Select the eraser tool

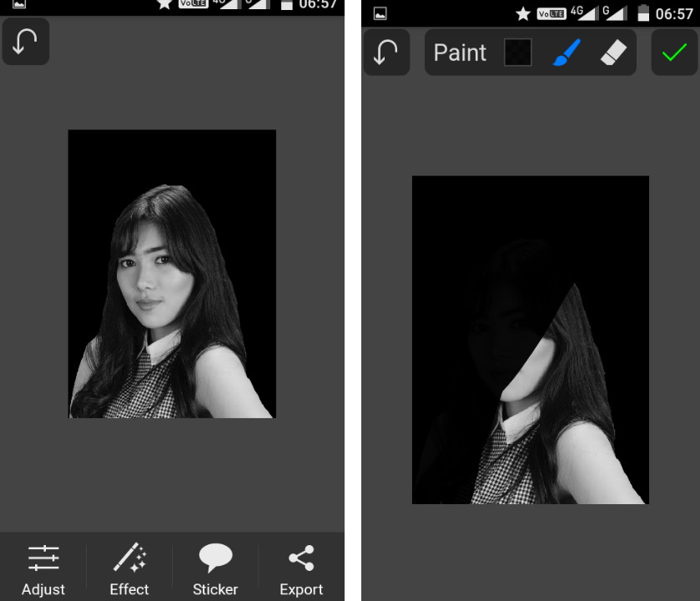[613, 53]
